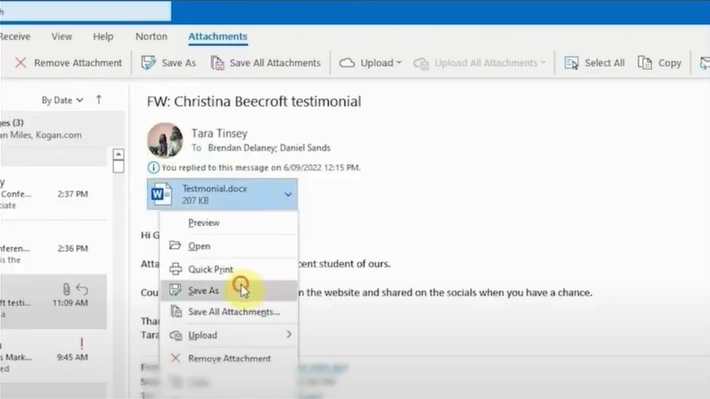Viewport: 710px width, 399px height.
Task: Click the Save As ribbon icon
Action: click(x=148, y=62)
